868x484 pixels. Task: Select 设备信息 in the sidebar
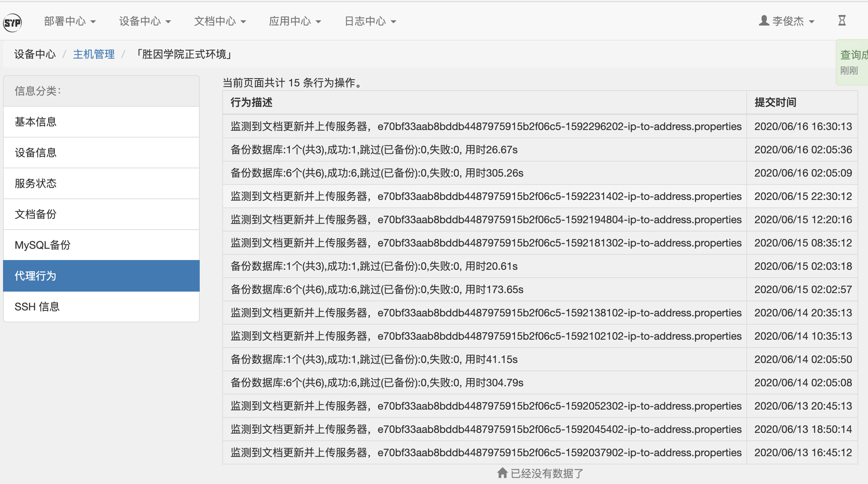[x=101, y=153]
